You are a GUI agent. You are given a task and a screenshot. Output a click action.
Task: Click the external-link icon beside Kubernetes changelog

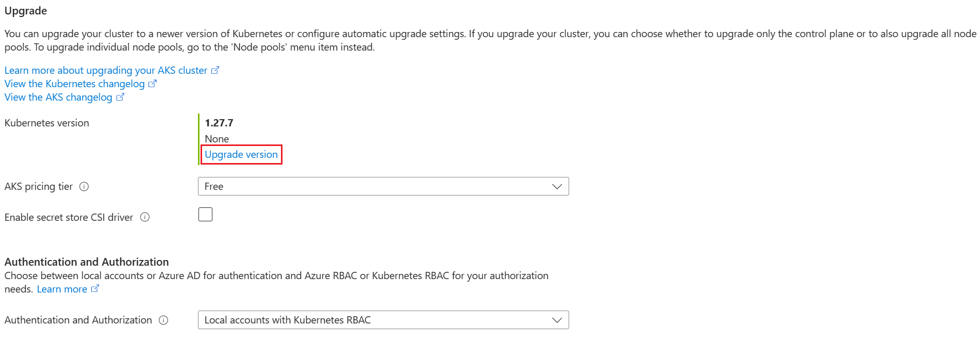[153, 84]
